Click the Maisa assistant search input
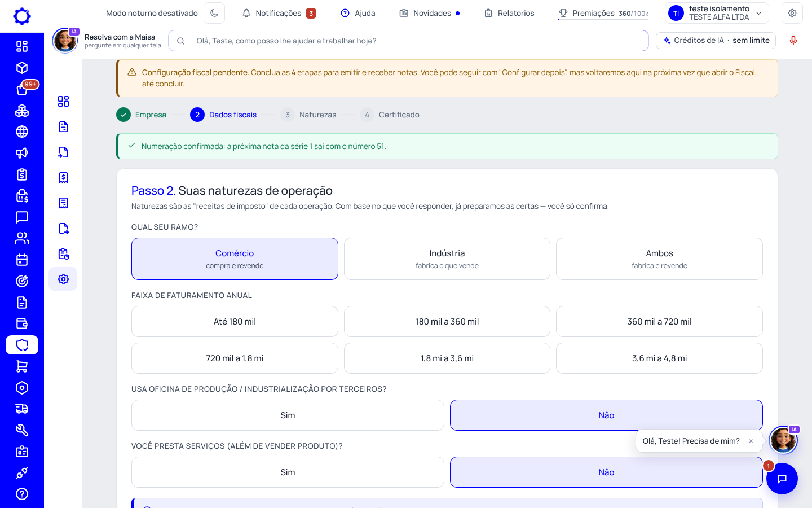Viewport: 812px width, 508px height. point(408,41)
